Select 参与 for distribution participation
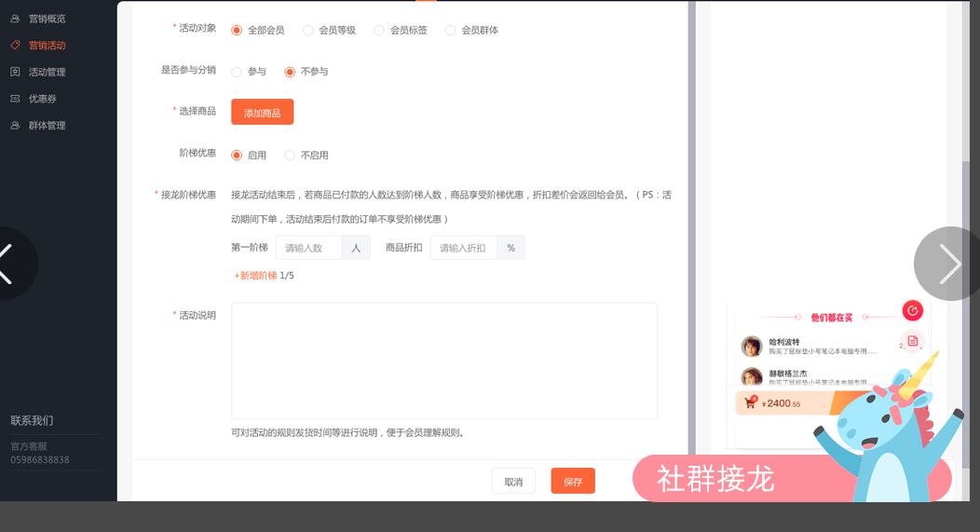Screen dimensions: 980x532 [x=237, y=72]
